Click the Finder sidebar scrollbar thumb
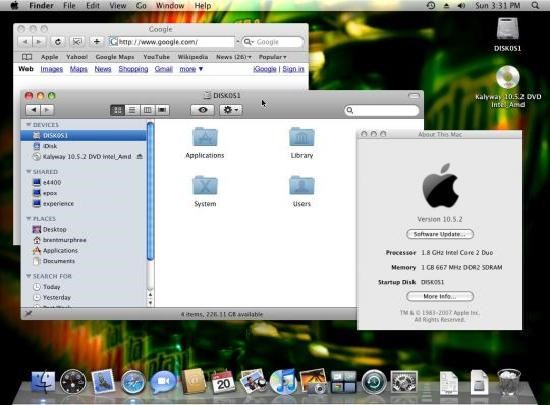 (x=150, y=191)
